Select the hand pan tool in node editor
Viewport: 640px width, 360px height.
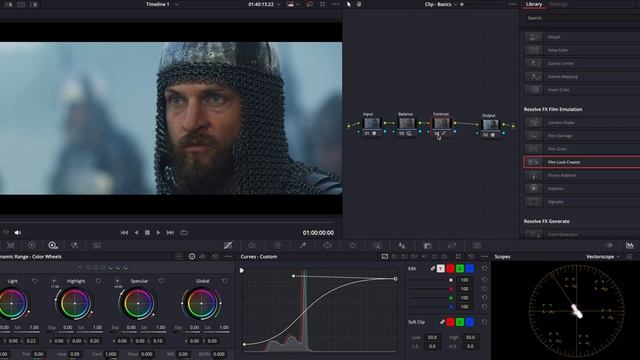click(359, 4)
